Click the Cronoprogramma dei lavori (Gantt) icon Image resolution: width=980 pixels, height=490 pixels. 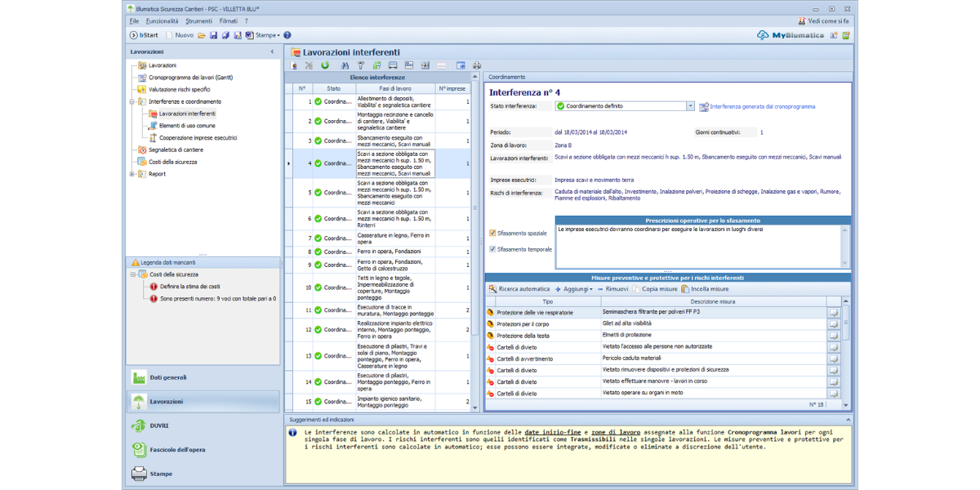point(142,78)
